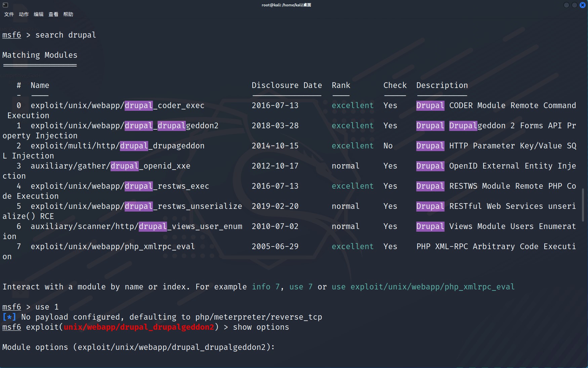Click the 'use 7' example text
Screen dimensions: 588x368
[301, 287]
